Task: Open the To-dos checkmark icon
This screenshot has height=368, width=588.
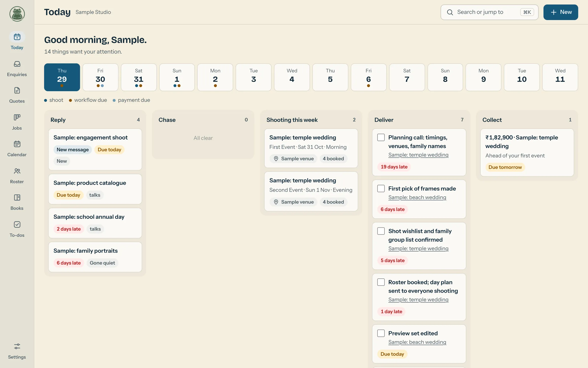Action: 17,225
